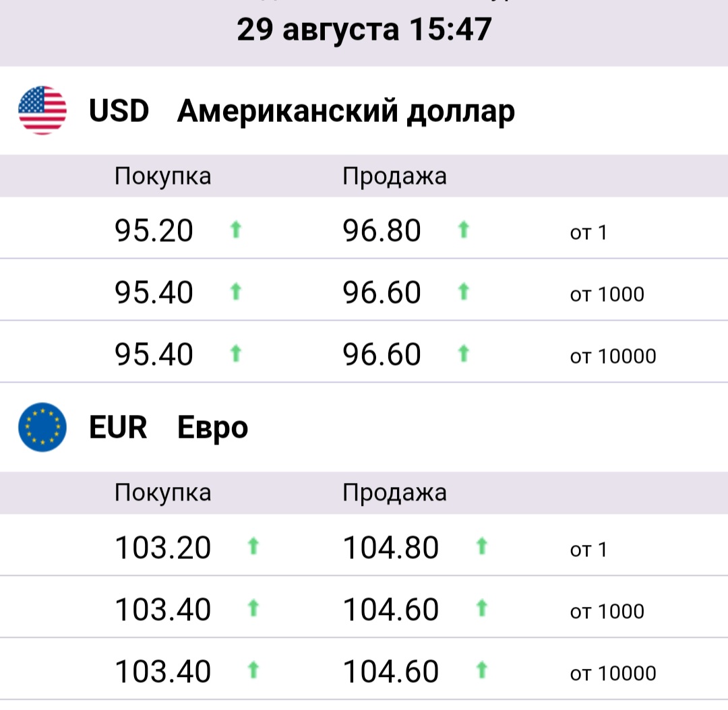Image resolution: width=728 pixels, height=710 pixels.
Task: Tap the EU flag icon
Action: click(42, 427)
